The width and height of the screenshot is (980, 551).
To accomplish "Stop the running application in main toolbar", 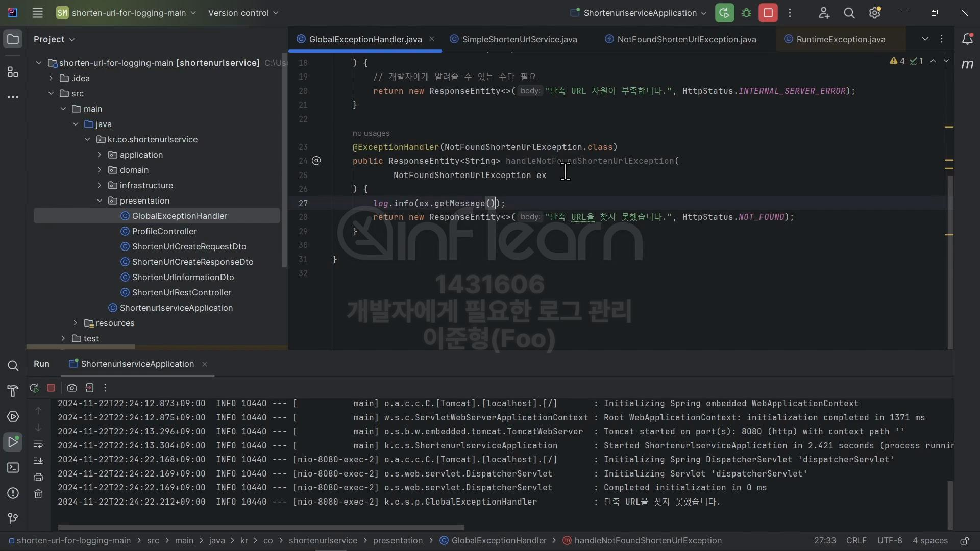I will [x=768, y=13].
